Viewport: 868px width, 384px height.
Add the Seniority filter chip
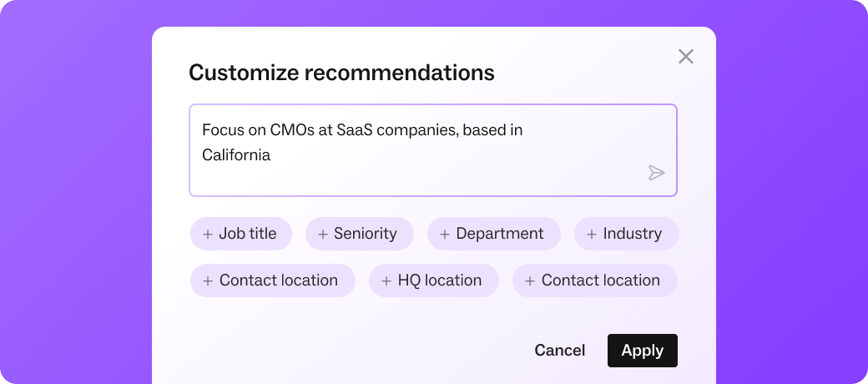359,234
